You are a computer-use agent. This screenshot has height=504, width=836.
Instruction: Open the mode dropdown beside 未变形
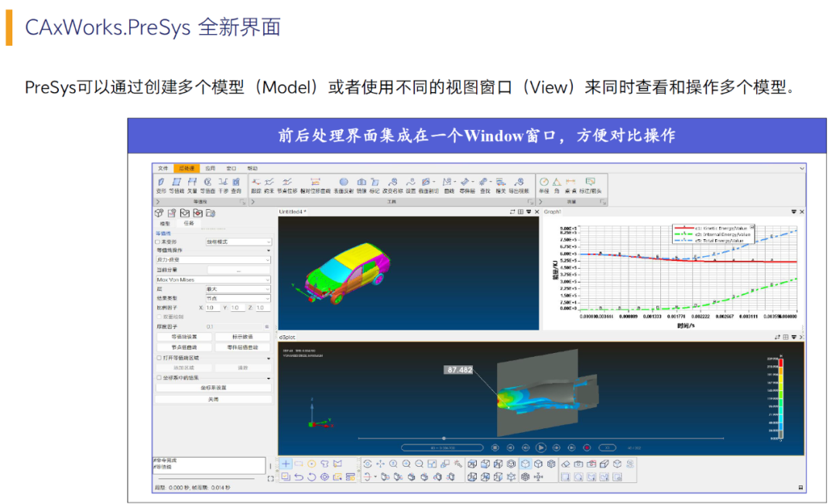[x=238, y=242]
